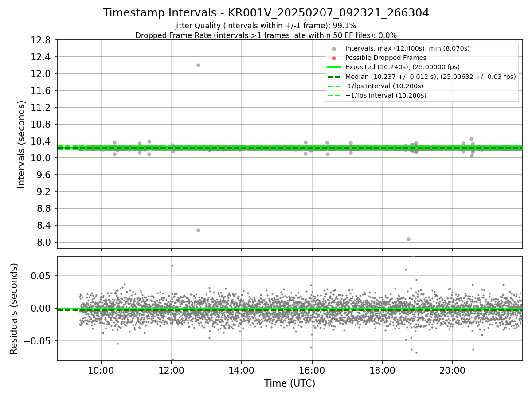Click the gray legend marker for Intervals
Viewport: 532px width, 399px height.
(334, 49)
